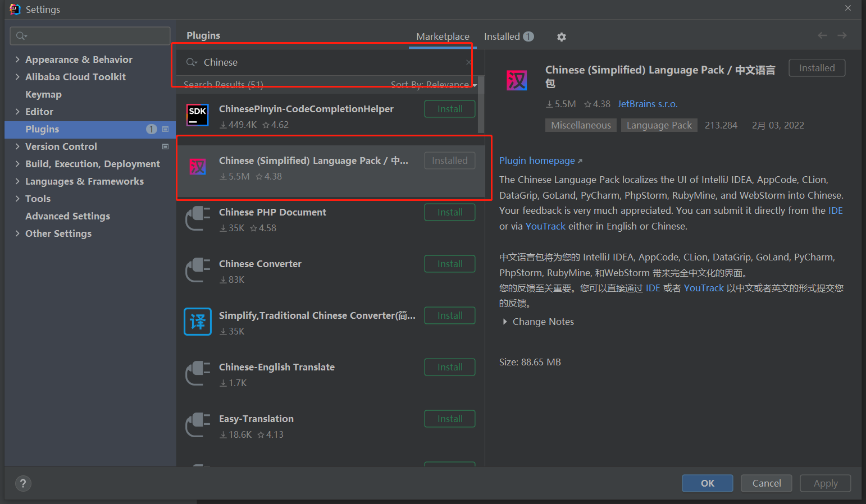
Task: Click the ChinesePinyin-CodeCompletionHelper SDK icon
Action: 197,115
